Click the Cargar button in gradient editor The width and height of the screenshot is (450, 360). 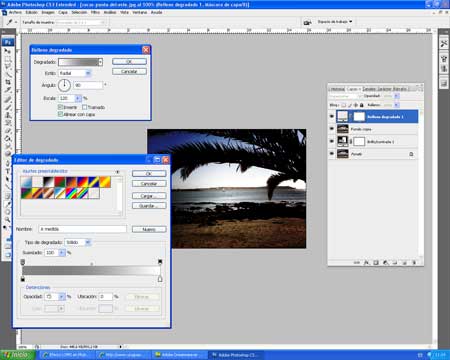coord(149,196)
